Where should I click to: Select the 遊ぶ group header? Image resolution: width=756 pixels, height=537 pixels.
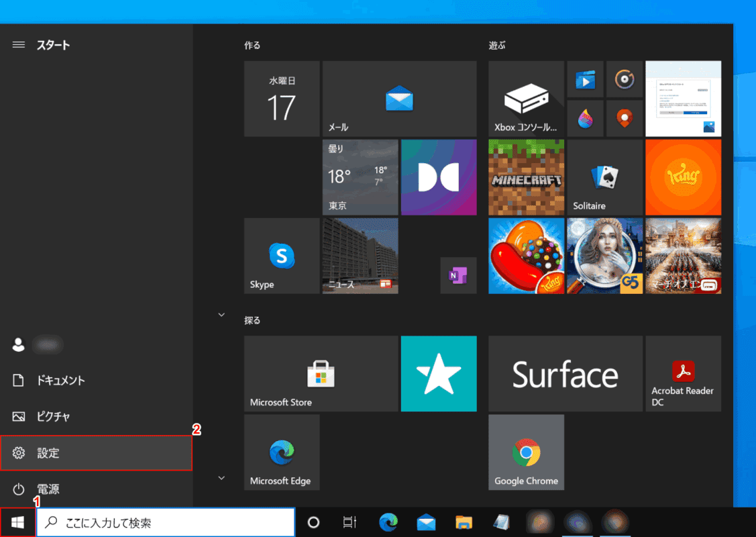[x=497, y=46]
